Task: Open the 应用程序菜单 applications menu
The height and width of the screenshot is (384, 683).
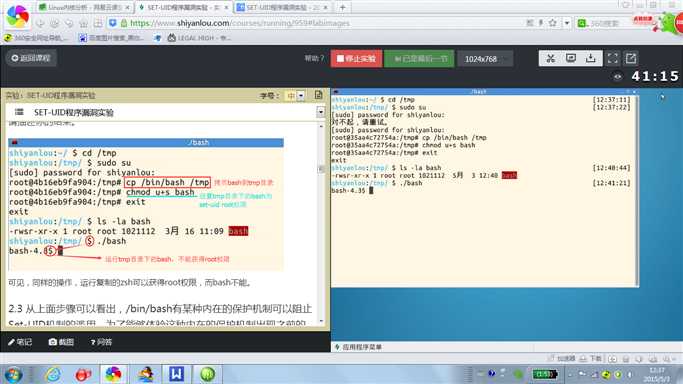Action: point(358,347)
